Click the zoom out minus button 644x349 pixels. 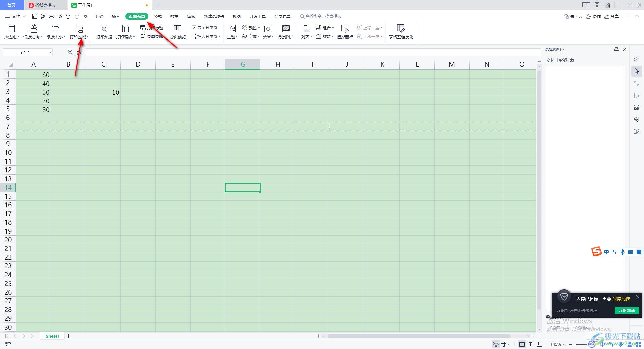[x=570, y=344]
